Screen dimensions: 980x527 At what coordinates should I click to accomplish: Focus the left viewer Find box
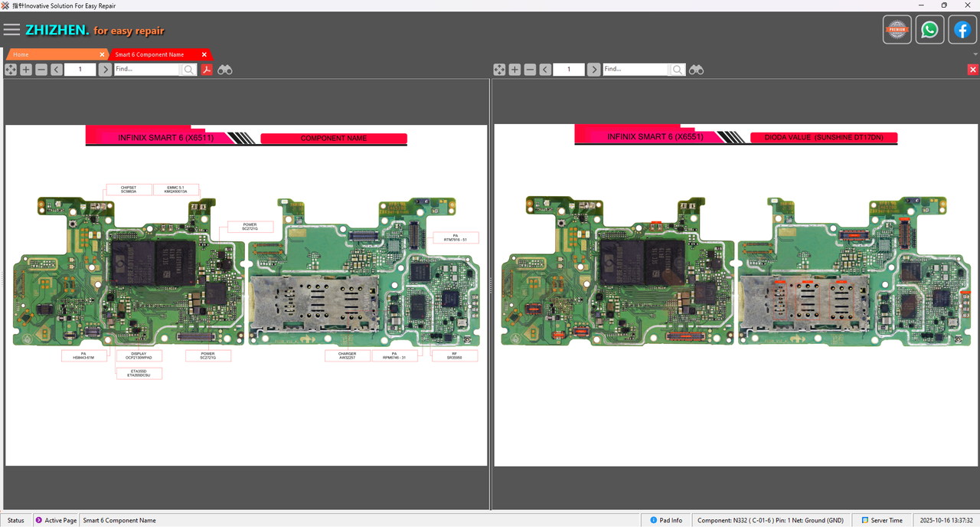click(147, 70)
